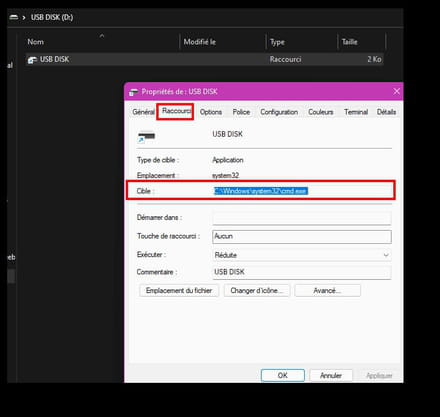Screen dimensions: 440x417
Task: Switch to the Police tab
Action: click(x=241, y=112)
